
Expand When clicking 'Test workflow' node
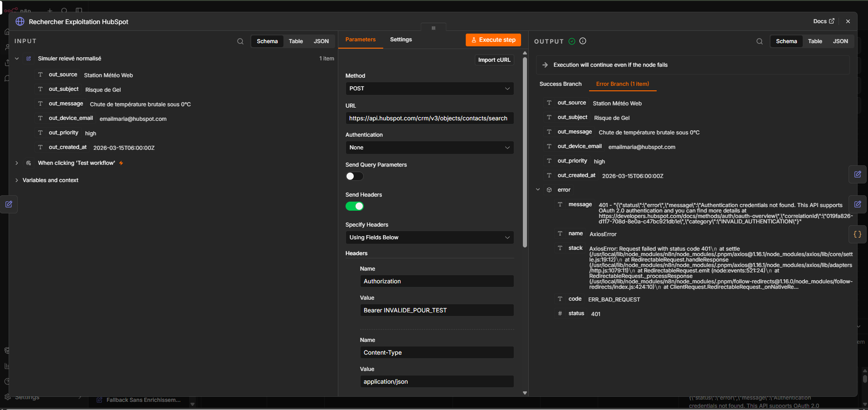click(x=17, y=163)
